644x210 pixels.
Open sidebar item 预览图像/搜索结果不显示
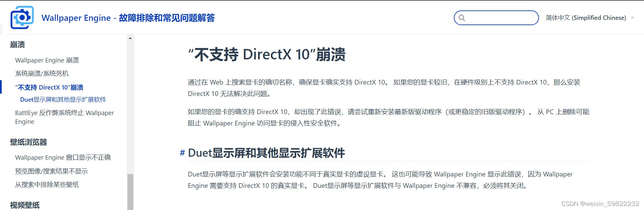(x=51, y=171)
